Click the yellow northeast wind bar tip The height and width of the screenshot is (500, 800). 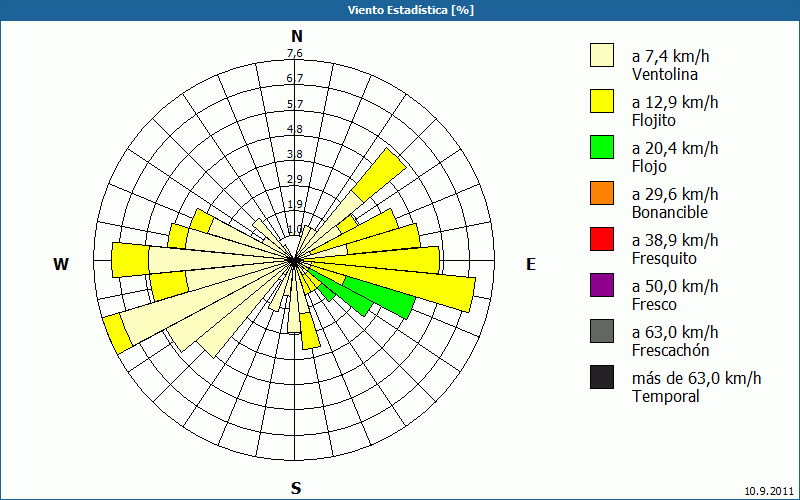point(379,175)
